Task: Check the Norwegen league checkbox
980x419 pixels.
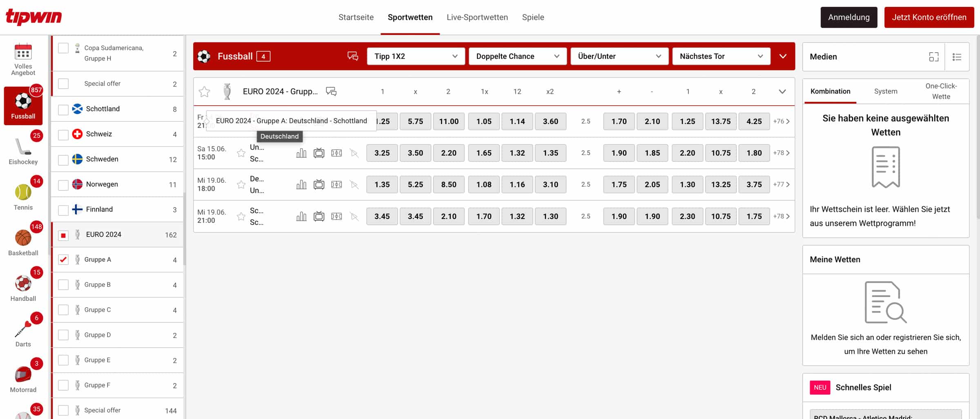Action: coord(63,185)
